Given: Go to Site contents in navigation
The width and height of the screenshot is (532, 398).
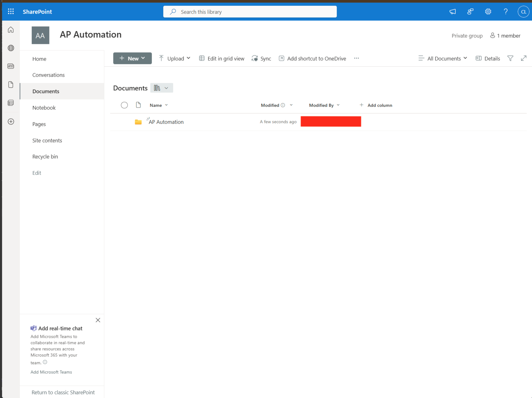Looking at the screenshot, I should point(47,140).
